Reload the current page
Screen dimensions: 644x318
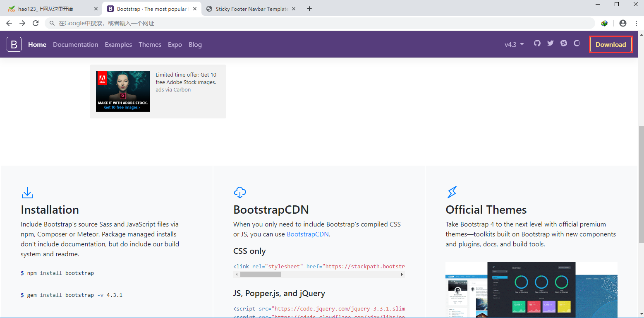click(x=36, y=24)
